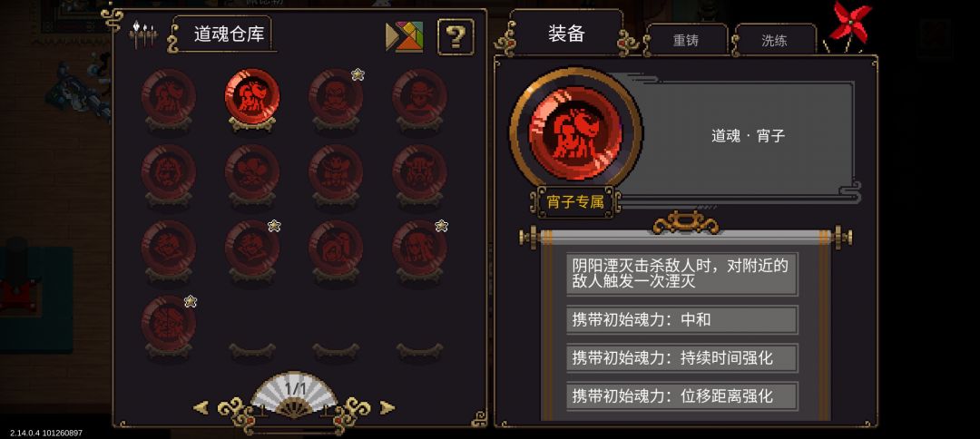The height and width of the screenshot is (439, 980).
Task: Open the question mark help icon
Action: click(456, 37)
